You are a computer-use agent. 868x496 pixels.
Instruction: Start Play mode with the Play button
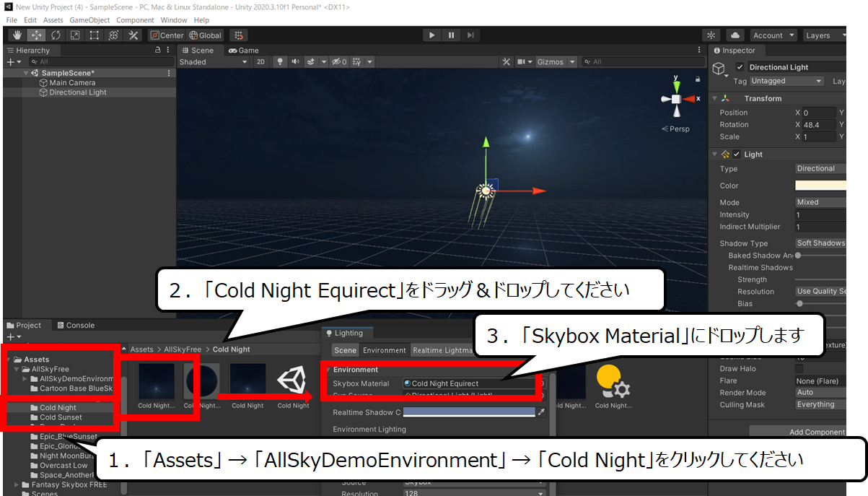(x=431, y=35)
